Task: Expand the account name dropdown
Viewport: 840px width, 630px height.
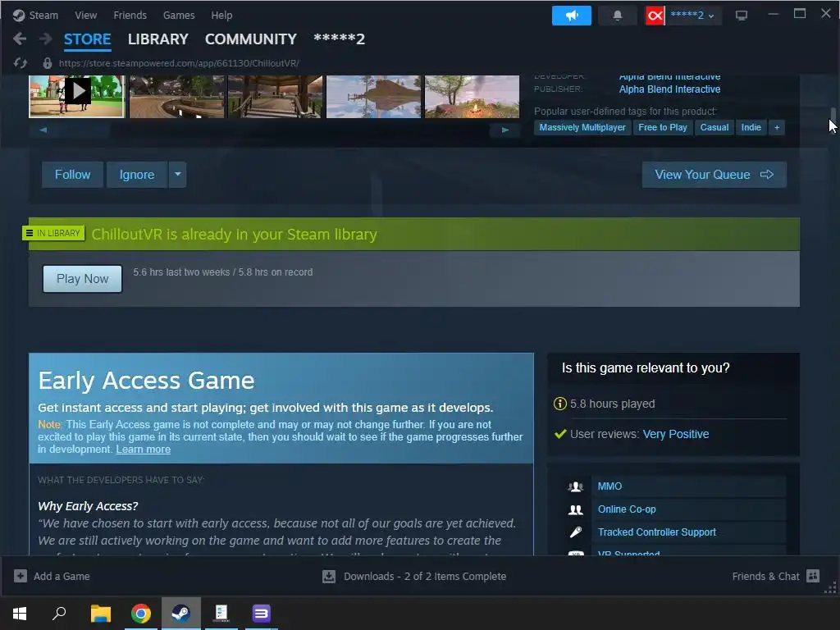Action: click(x=711, y=16)
